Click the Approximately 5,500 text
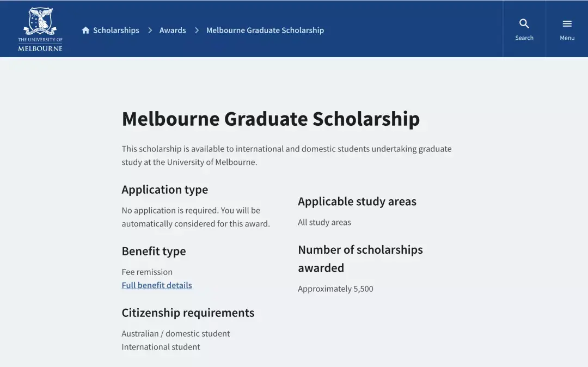588x367 pixels. click(x=335, y=289)
